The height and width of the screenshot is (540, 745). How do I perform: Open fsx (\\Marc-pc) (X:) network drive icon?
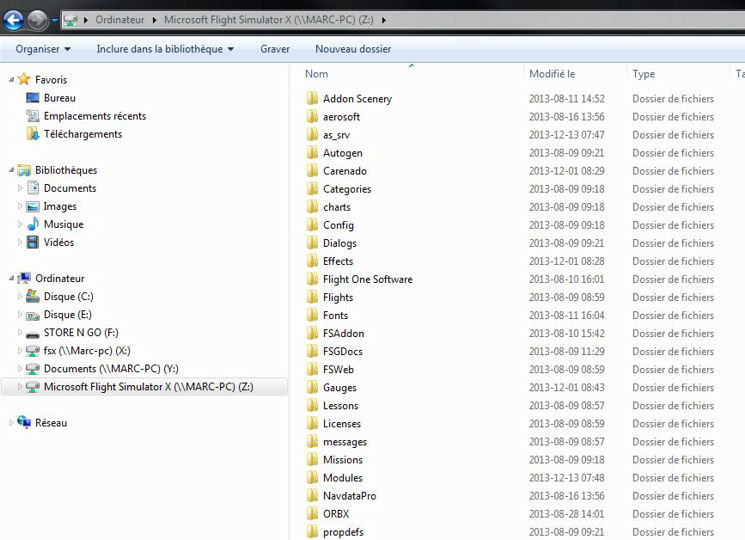coord(33,351)
